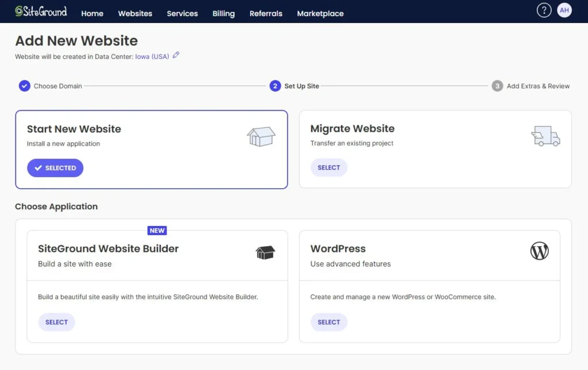Click the Add Extras & Review step label
The width and height of the screenshot is (588, 370).
point(538,86)
